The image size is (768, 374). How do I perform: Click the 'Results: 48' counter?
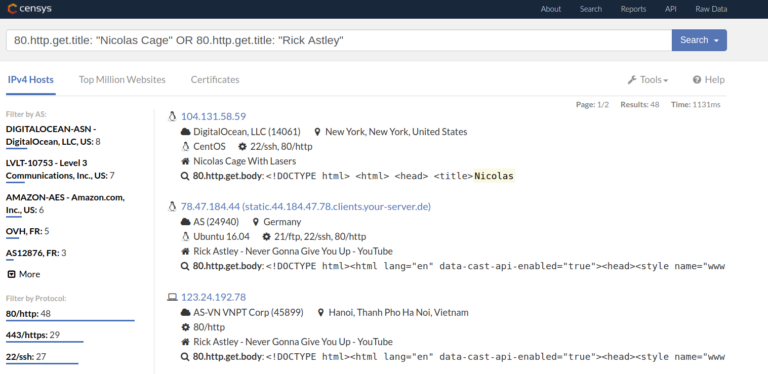pos(640,104)
